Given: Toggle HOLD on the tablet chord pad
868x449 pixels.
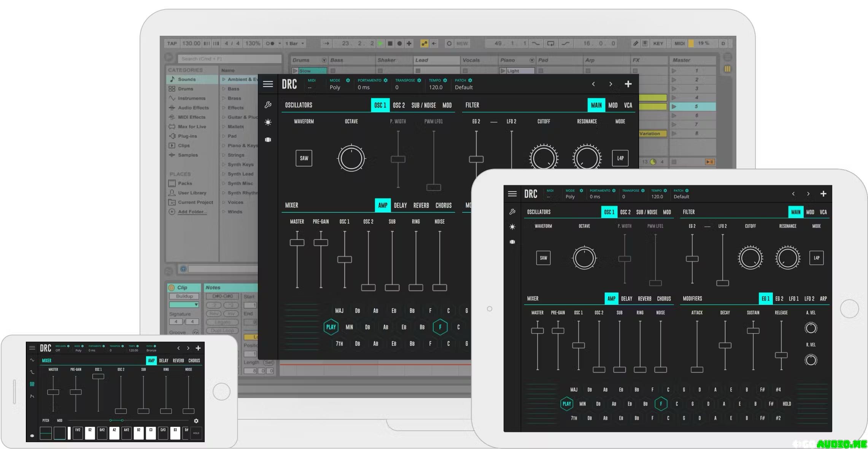Looking at the screenshot, I should coord(787,404).
